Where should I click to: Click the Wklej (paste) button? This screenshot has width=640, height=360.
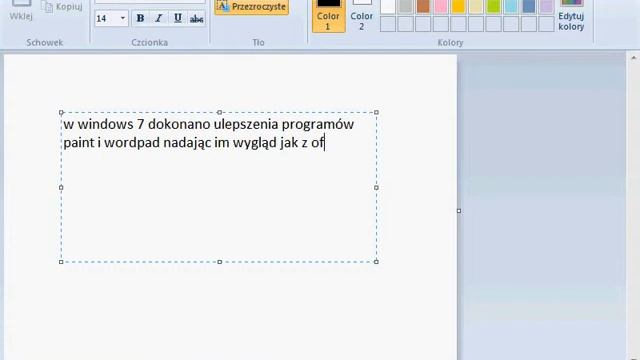[21, 11]
